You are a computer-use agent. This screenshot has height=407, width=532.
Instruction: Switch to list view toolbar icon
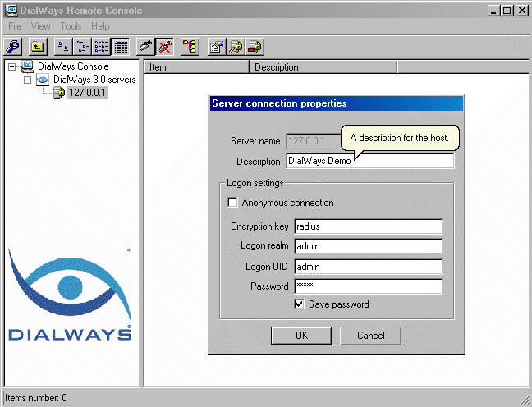pyautogui.click(x=101, y=47)
